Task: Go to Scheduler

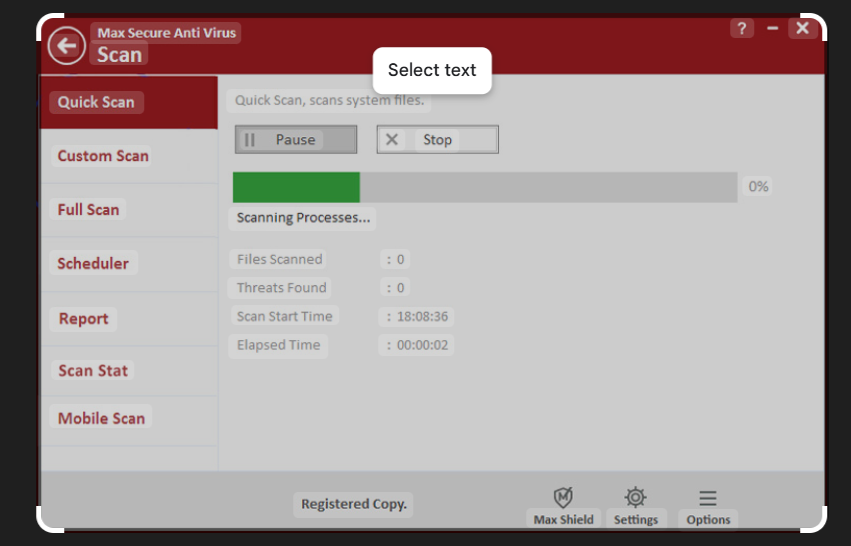Action: 129,263
